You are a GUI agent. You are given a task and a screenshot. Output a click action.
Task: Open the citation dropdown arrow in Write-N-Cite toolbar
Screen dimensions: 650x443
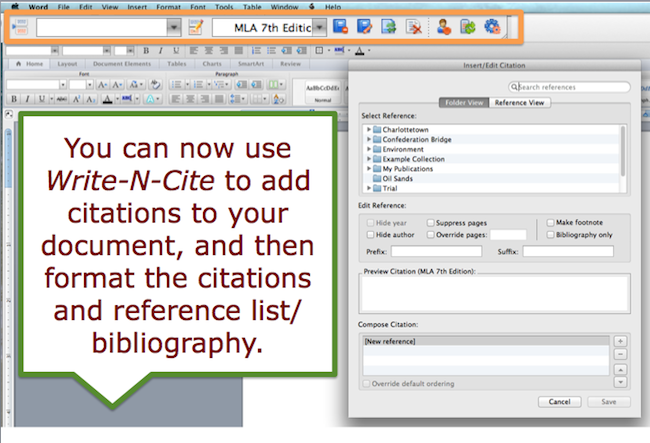point(174,28)
